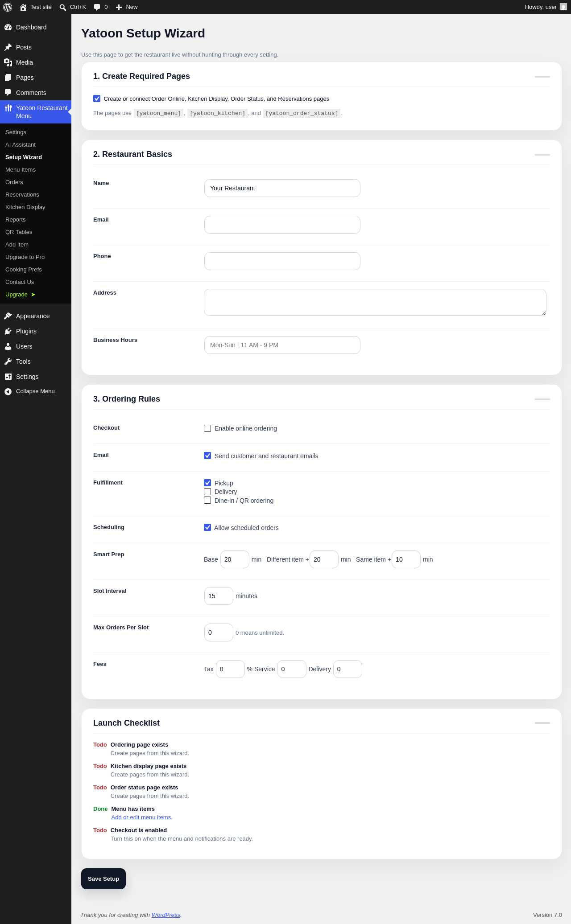This screenshot has width=571, height=924.
Task: Click the Ctrl+K search icon
Action: tap(63, 7)
